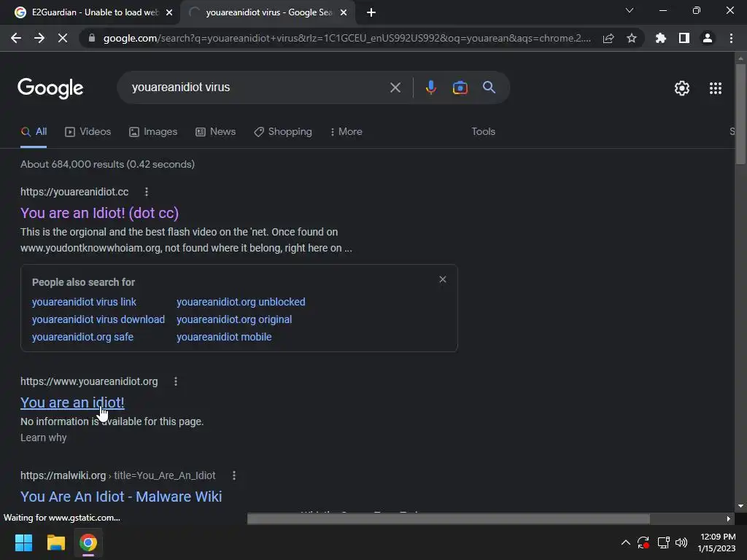Open the You are an idiot! .org result

[72, 402]
